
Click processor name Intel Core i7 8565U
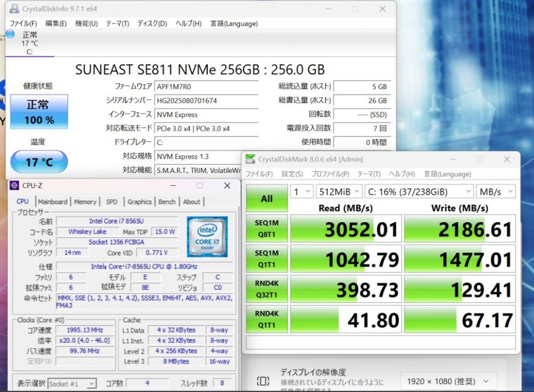[116, 221]
